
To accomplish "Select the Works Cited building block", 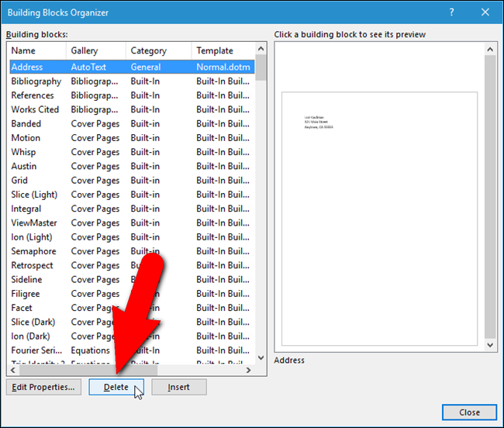I will (x=132, y=109).
